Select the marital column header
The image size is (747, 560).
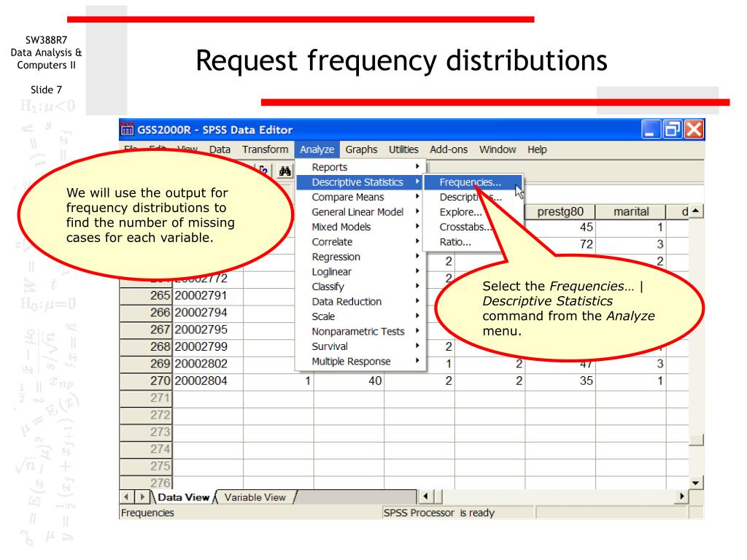[631, 212]
